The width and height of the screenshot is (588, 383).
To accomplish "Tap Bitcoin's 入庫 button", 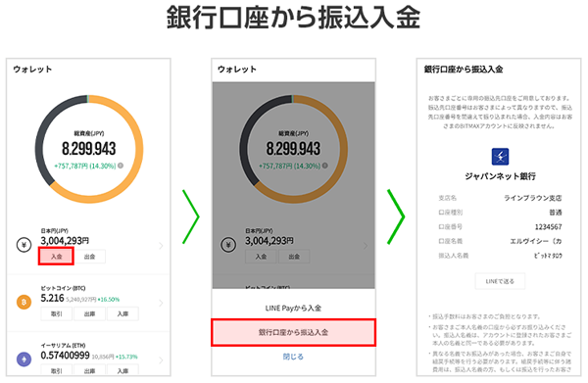I will pos(122,313).
